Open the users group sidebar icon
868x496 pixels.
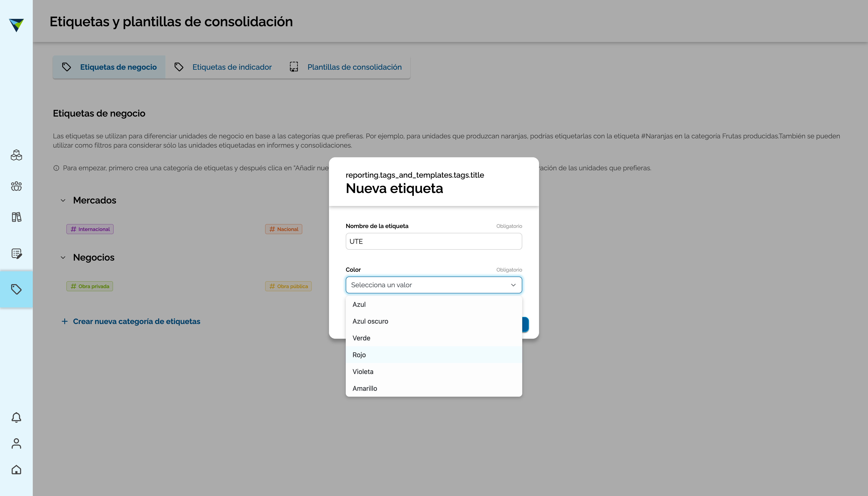pyautogui.click(x=16, y=186)
